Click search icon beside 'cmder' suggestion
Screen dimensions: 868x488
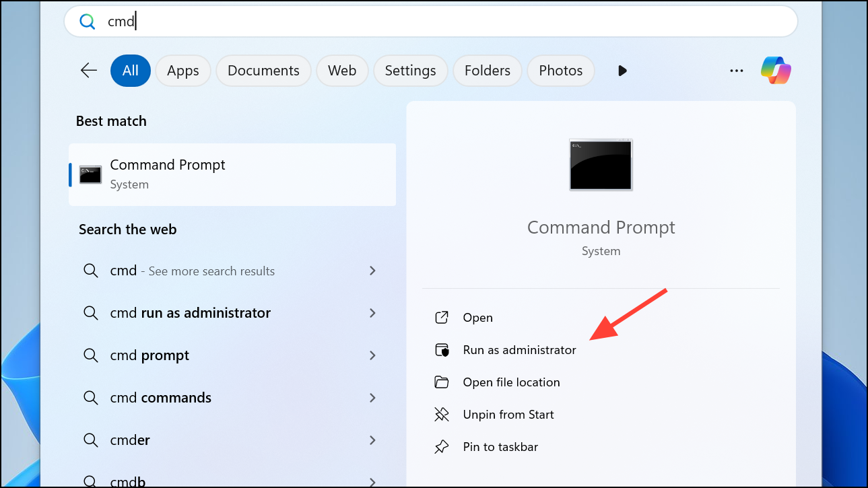pyautogui.click(x=90, y=440)
